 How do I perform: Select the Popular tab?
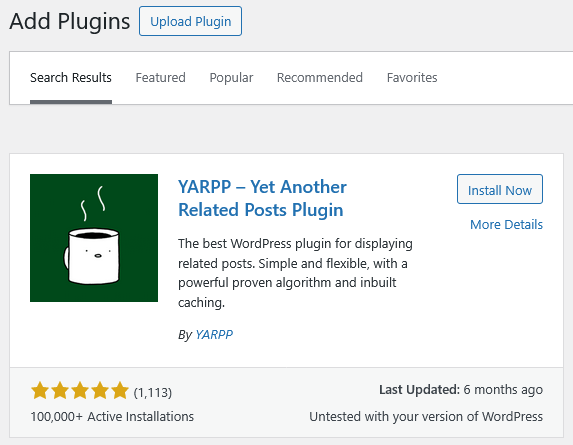point(231,78)
